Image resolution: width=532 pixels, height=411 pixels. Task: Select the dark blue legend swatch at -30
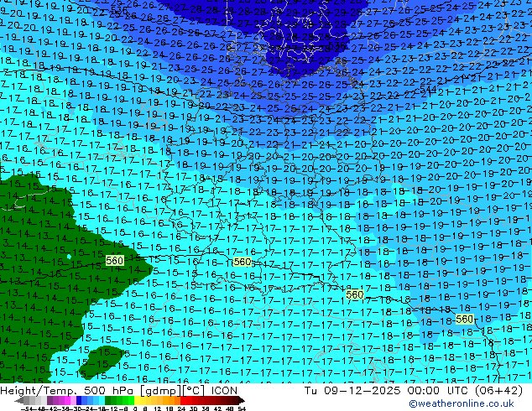[x=79, y=400]
